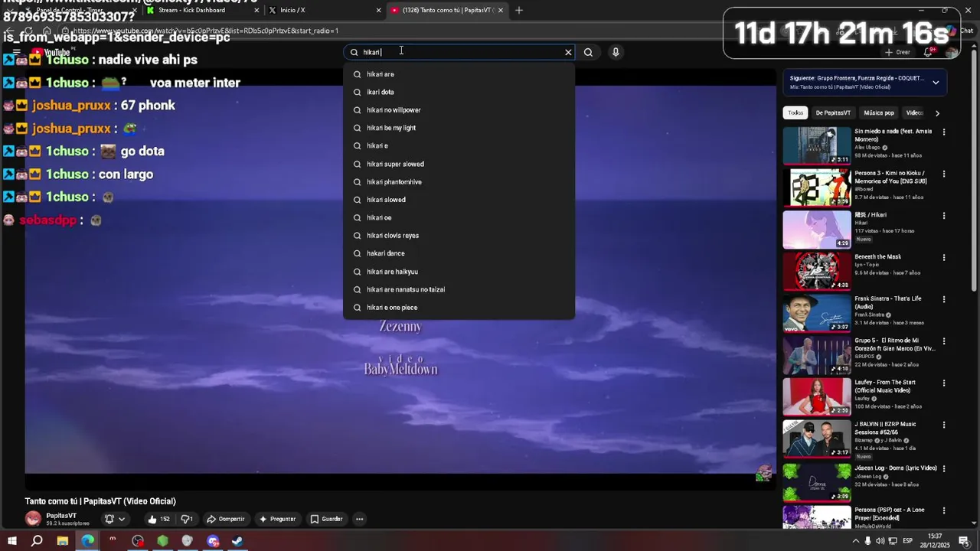This screenshot has height=551, width=980.
Task: Close the 'Inicio / X' browser tab
Action: coord(378,10)
